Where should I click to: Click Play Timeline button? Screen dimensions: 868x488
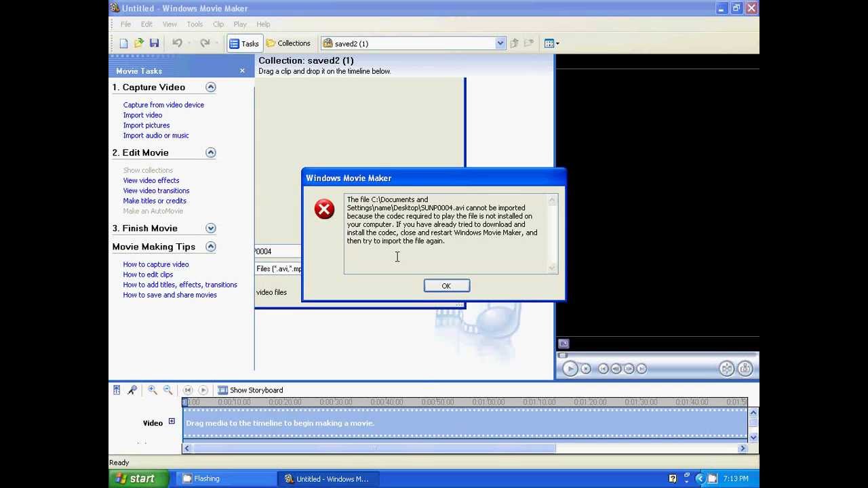click(203, 390)
